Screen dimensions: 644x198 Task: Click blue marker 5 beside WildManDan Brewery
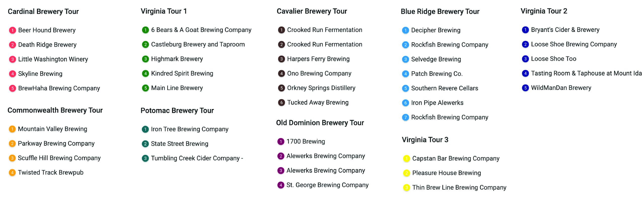tap(525, 88)
